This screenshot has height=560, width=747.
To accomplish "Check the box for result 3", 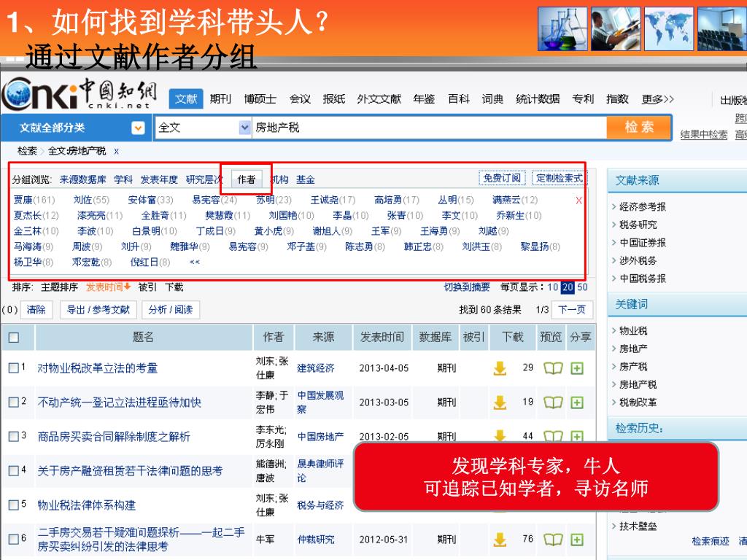I will 13,436.
